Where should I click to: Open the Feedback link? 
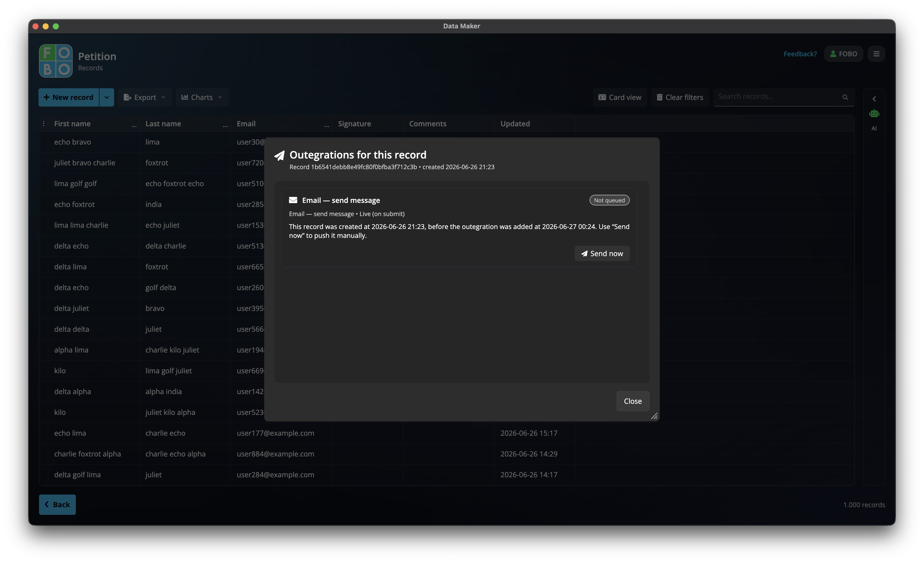(x=800, y=54)
